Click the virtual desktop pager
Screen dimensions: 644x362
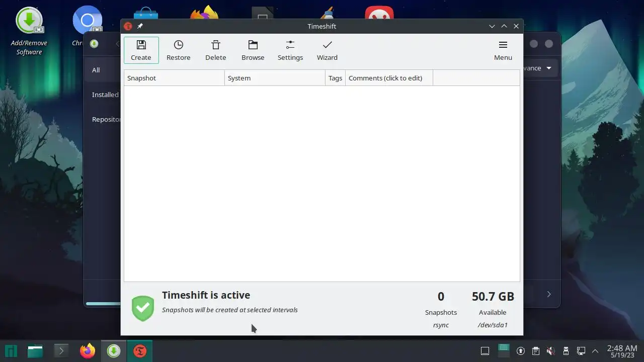[x=504, y=350]
